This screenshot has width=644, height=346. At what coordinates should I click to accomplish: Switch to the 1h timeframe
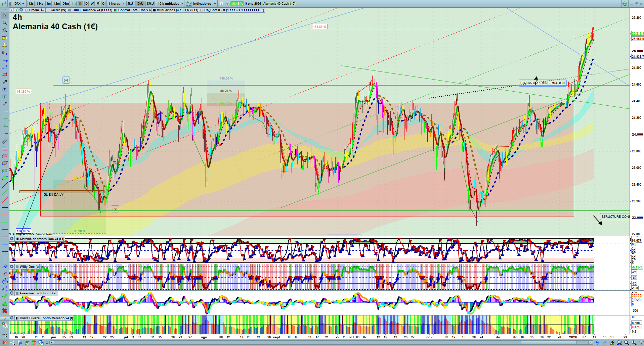point(74,4)
